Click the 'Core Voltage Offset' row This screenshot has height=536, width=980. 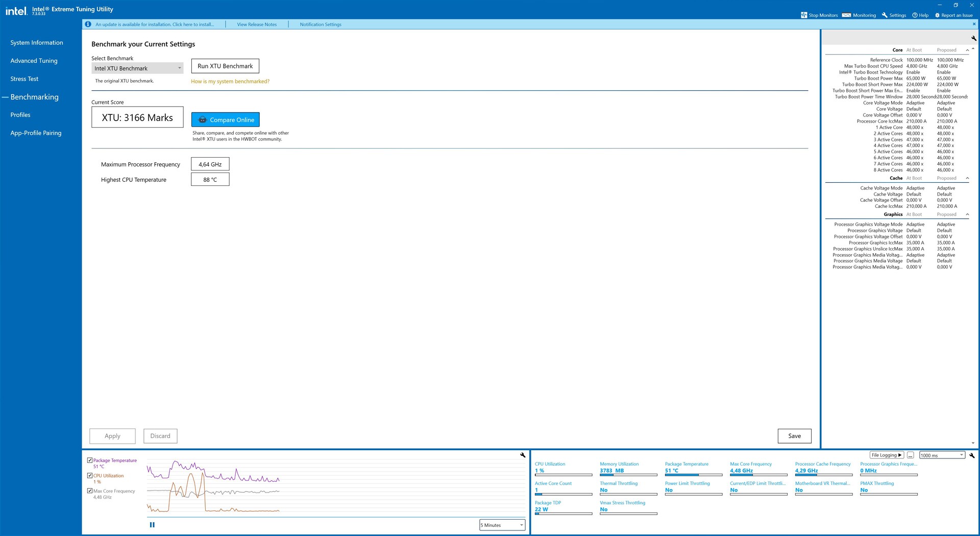coord(897,115)
